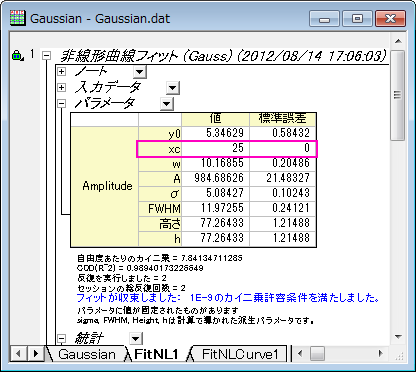Screen dimensions: 416x372
Task: Expand the ノート section
Action: tap(61, 71)
